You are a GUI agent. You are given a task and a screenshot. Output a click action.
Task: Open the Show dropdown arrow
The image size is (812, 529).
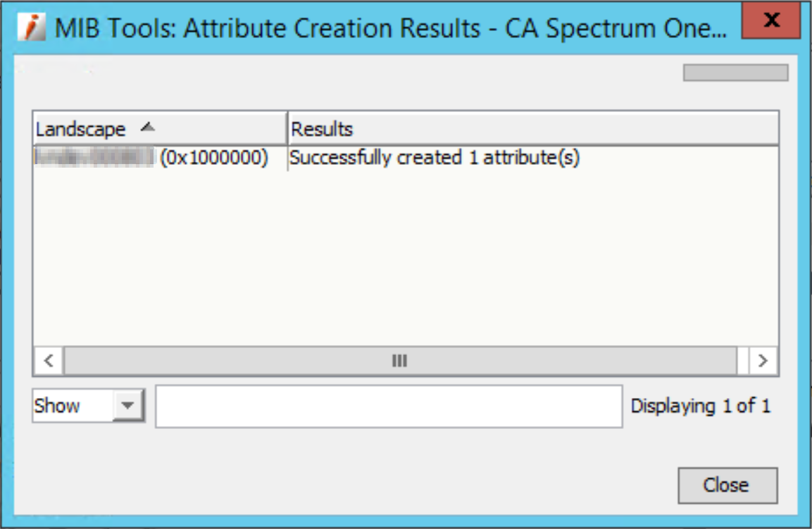127,406
